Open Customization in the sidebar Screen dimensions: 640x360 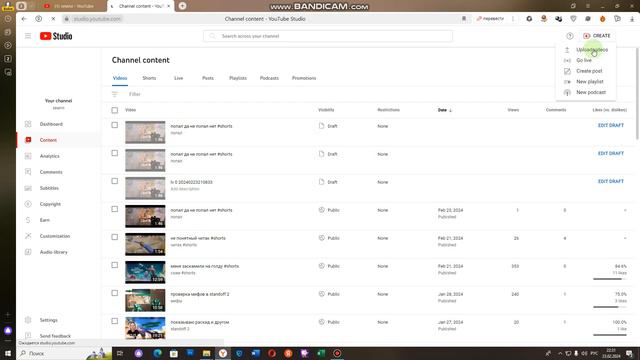pyautogui.click(x=55, y=236)
